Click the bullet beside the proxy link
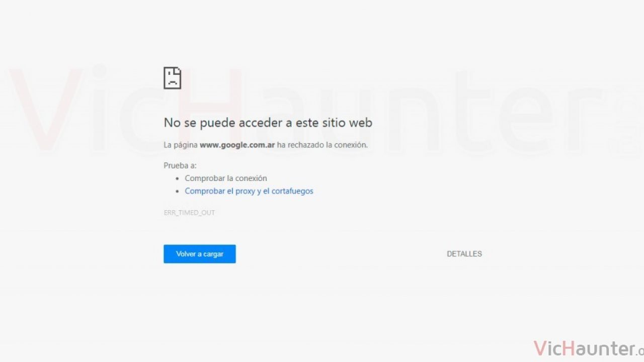644x362 pixels. pos(177,192)
